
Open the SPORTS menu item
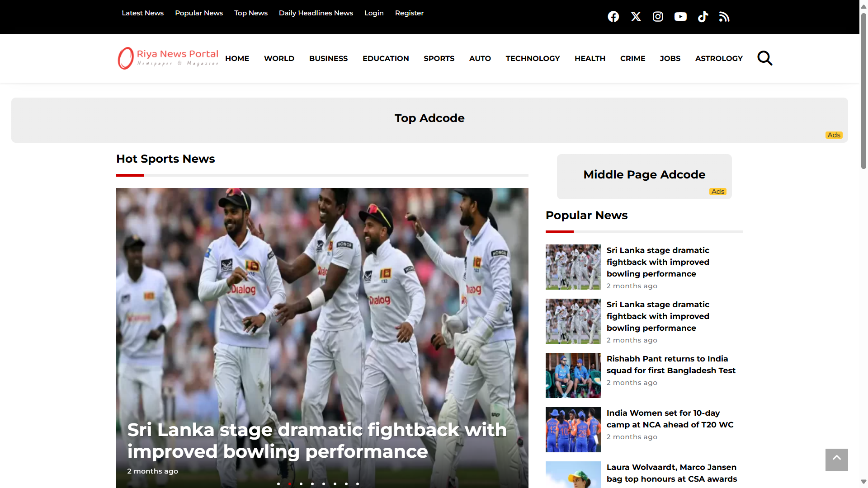coord(439,58)
